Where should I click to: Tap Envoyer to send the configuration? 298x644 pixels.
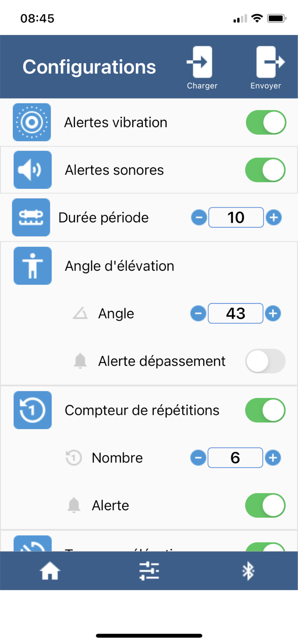tap(266, 64)
